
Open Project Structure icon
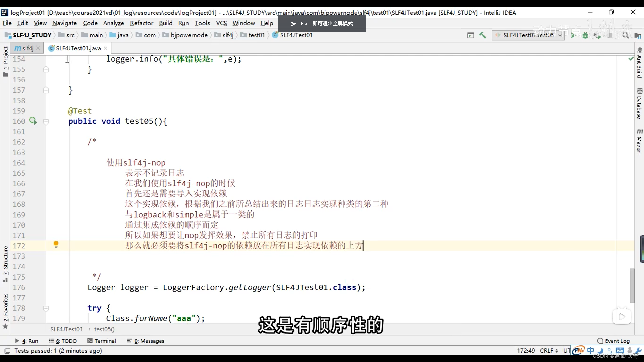coord(638,35)
